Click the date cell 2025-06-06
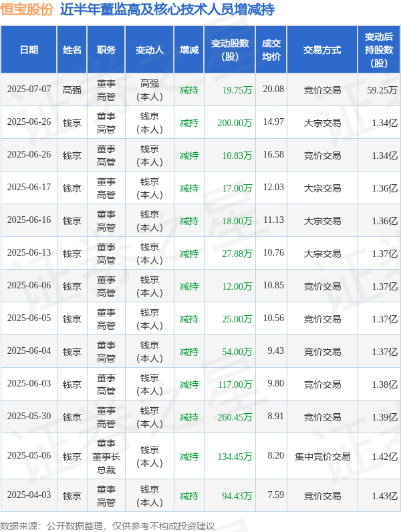Screen dimensions: 401x532 pyautogui.click(x=29, y=285)
